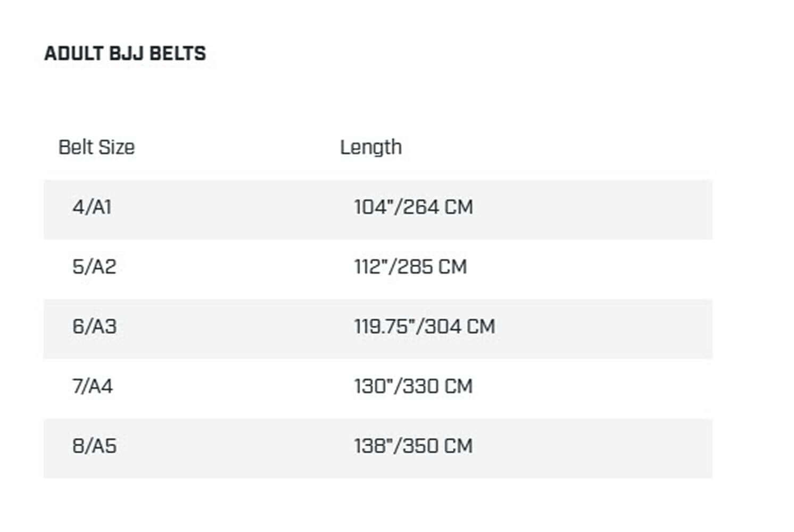Select the 6/A3 belt size cell
Image resolution: width=794 pixels, height=532 pixels.
[x=94, y=326]
